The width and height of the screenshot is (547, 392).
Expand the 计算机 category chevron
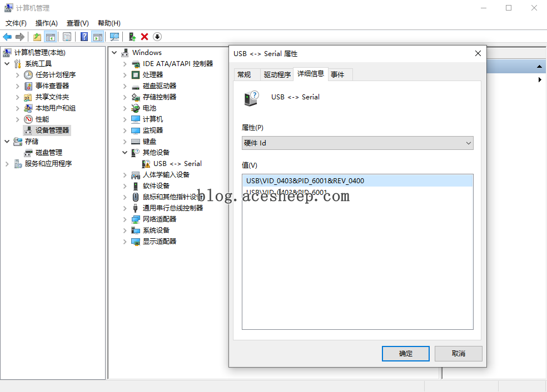coord(125,119)
